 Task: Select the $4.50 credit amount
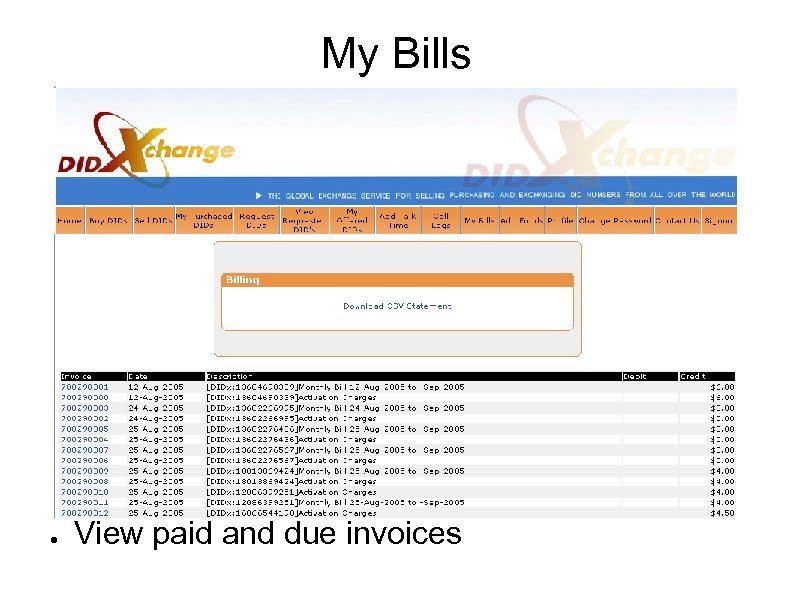pos(722,513)
